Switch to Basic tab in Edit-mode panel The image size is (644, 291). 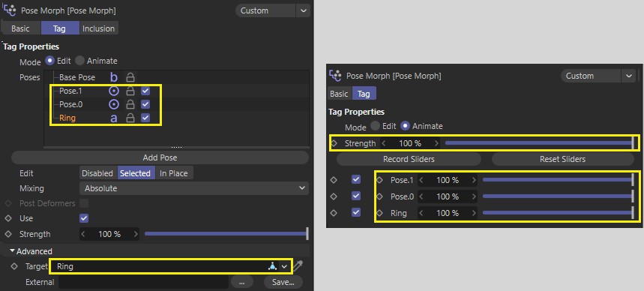[20, 28]
